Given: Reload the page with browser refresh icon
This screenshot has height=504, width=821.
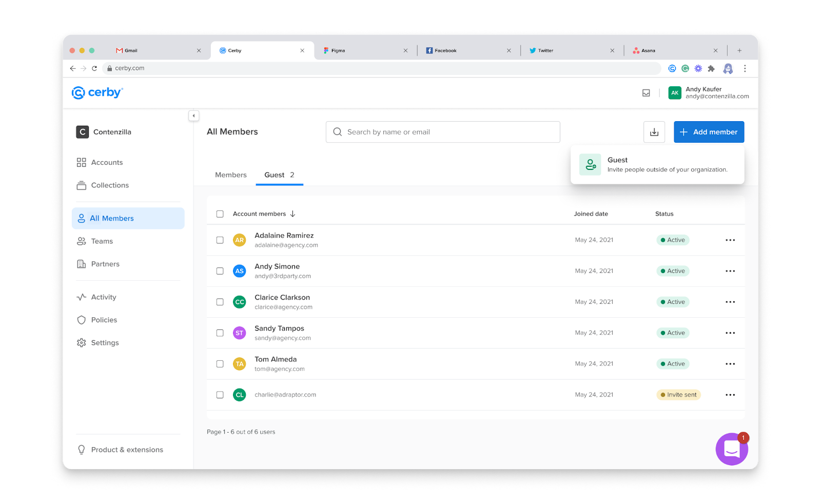Looking at the screenshot, I should coord(94,68).
